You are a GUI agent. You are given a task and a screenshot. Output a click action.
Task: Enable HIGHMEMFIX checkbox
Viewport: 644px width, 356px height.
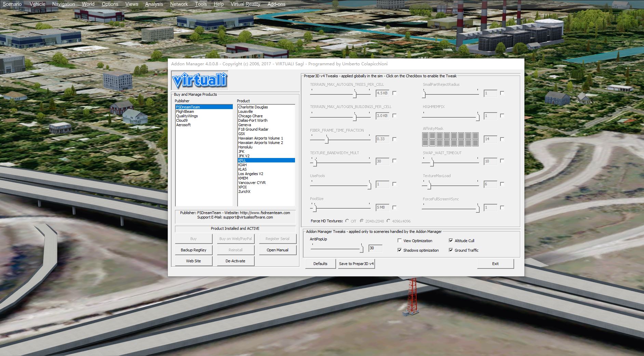click(x=502, y=116)
